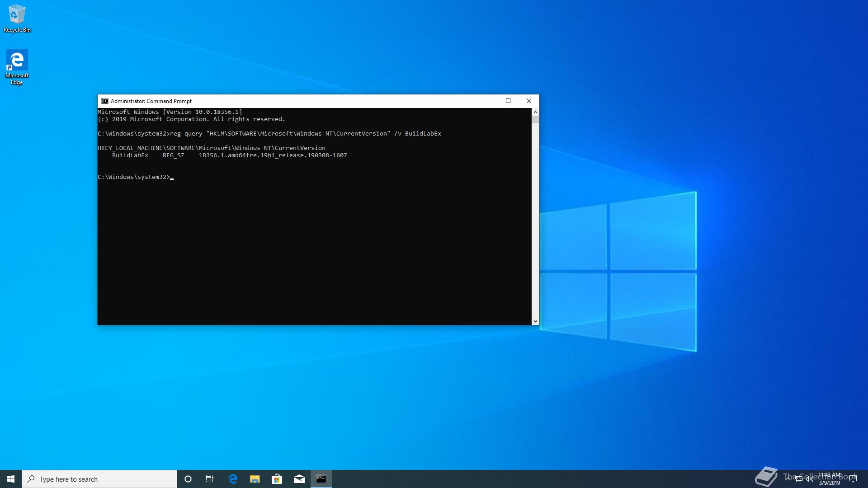Open Task View on the taskbar
The image size is (868, 488).
pos(210,479)
